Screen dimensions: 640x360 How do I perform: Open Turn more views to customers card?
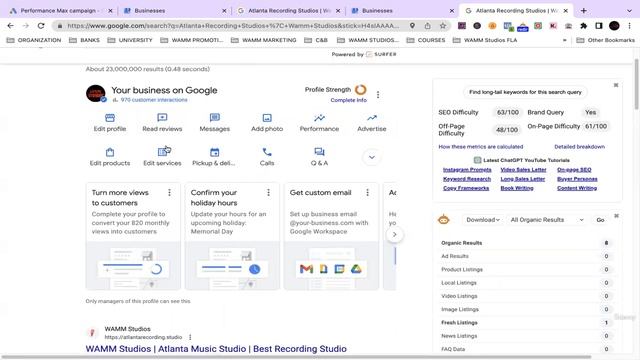(x=133, y=237)
